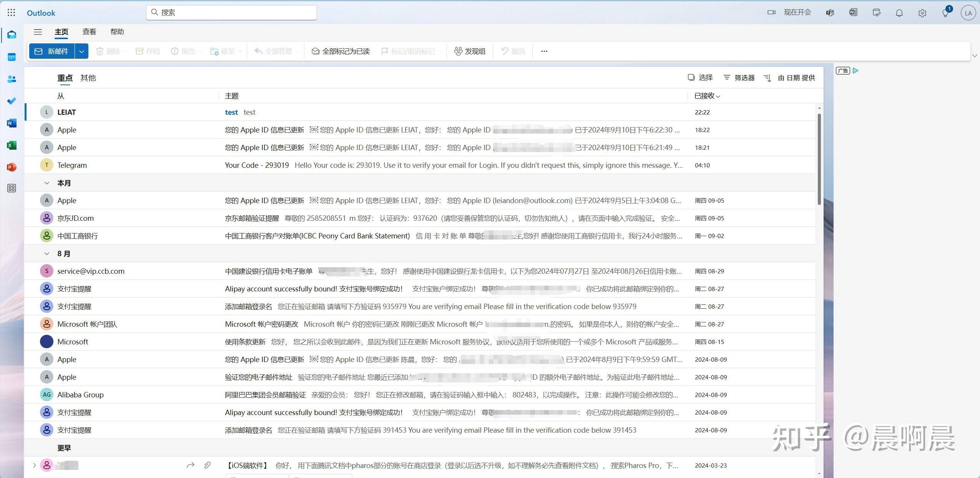Screen dimensions: 980x478
Task: Expand the ribbon chevron at far right
Action: [975, 56]
